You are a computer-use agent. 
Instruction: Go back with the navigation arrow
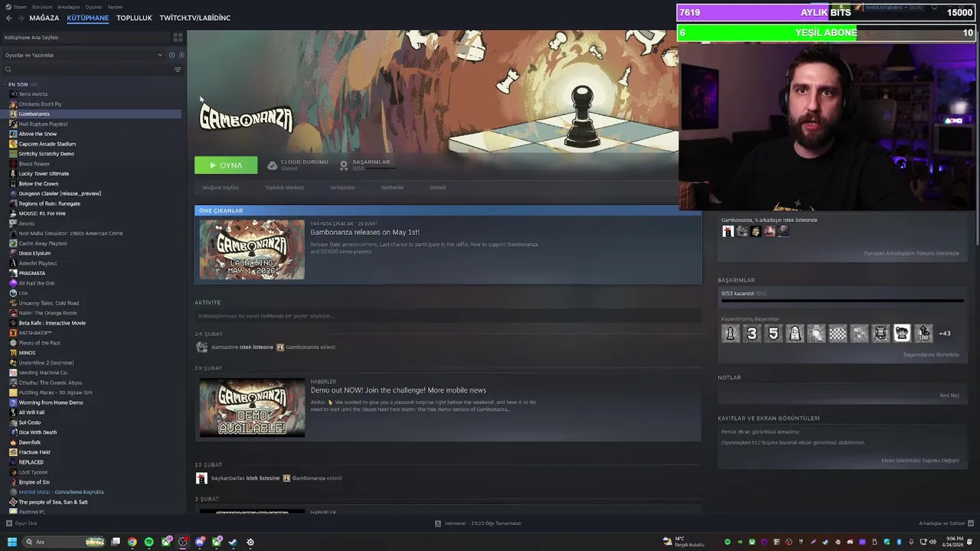click(x=9, y=18)
